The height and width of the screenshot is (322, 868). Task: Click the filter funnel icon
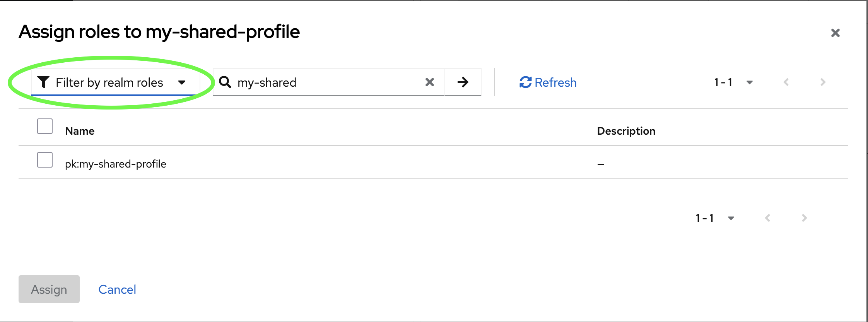click(44, 82)
